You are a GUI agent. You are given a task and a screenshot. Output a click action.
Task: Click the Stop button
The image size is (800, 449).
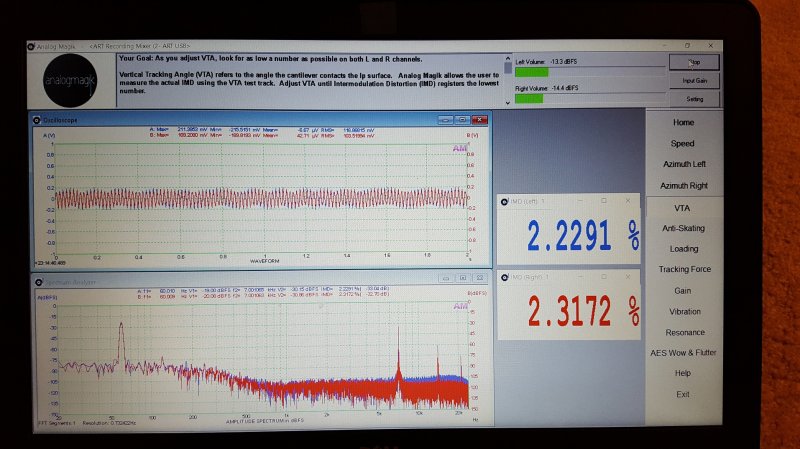click(694, 62)
